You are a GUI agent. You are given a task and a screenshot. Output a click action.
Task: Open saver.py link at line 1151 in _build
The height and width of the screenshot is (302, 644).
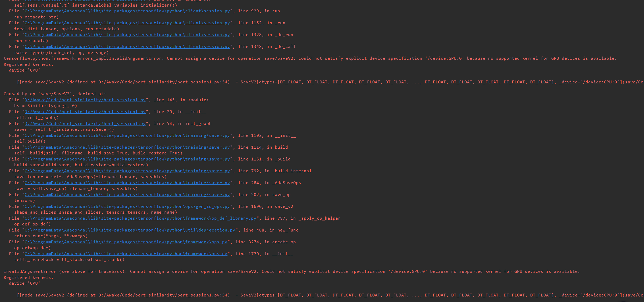click(127, 159)
